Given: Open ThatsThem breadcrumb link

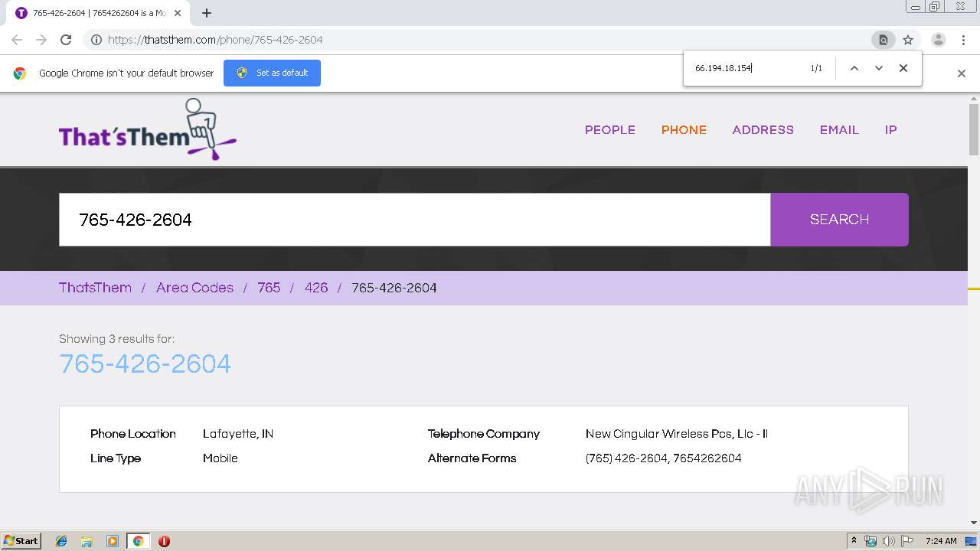Looking at the screenshot, I should (95, 288).
